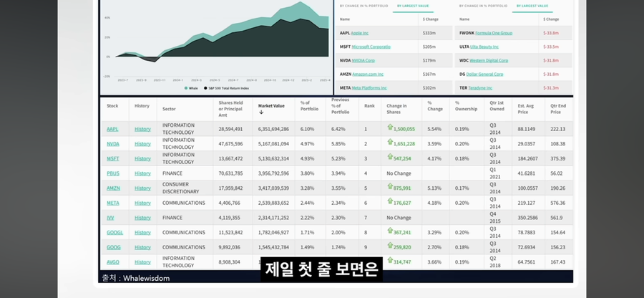This screenshot has height=298, width=644.
Task: Open the AVGO stock link
Action: [112, 262]
